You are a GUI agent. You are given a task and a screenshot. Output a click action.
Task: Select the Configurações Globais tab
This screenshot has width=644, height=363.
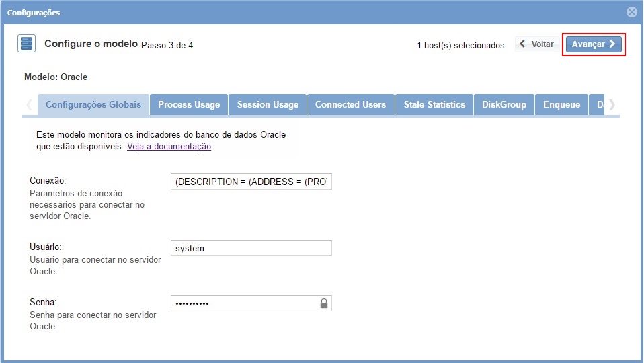[x=93, y=105]
